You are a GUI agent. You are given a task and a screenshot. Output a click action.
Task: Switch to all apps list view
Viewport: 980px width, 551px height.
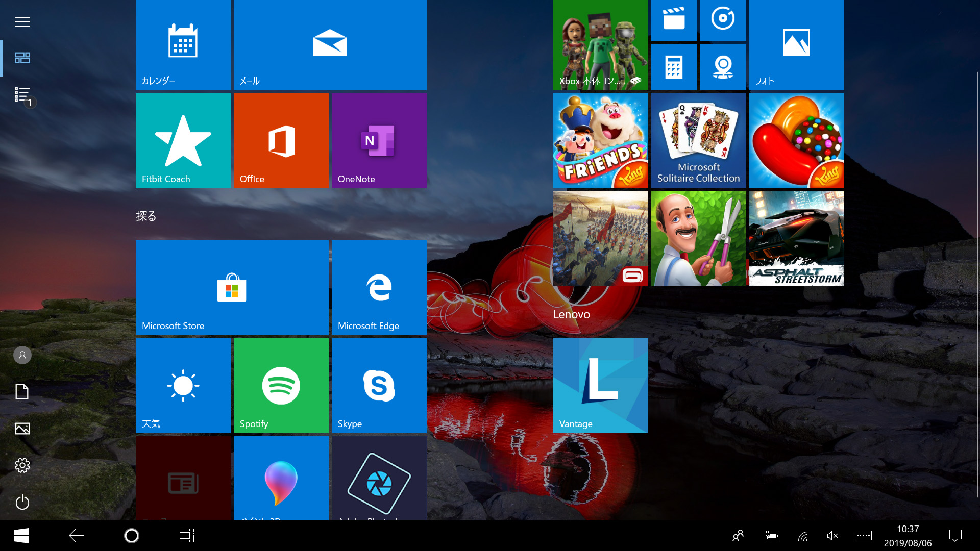[x=22, y=95]
